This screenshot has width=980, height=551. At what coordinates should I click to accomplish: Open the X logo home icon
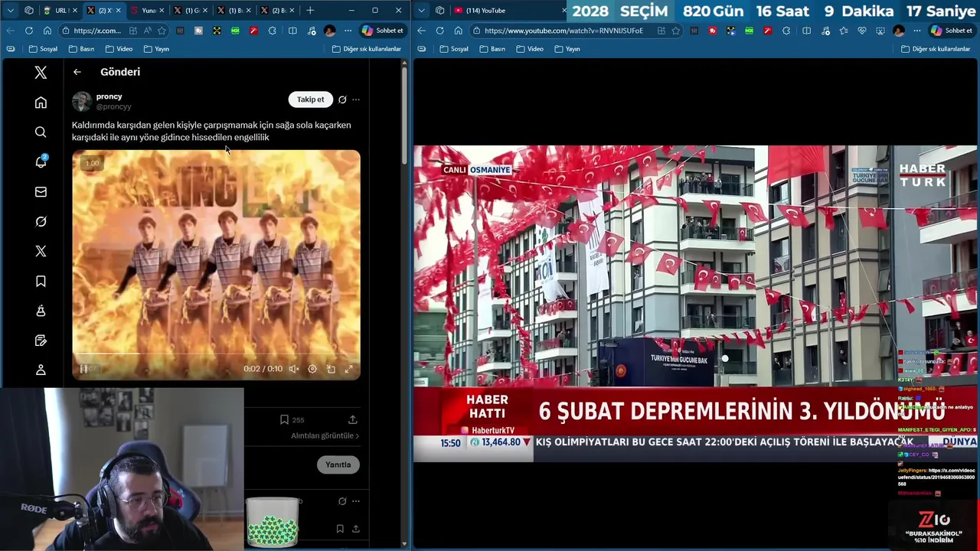(x=41, y=73)
